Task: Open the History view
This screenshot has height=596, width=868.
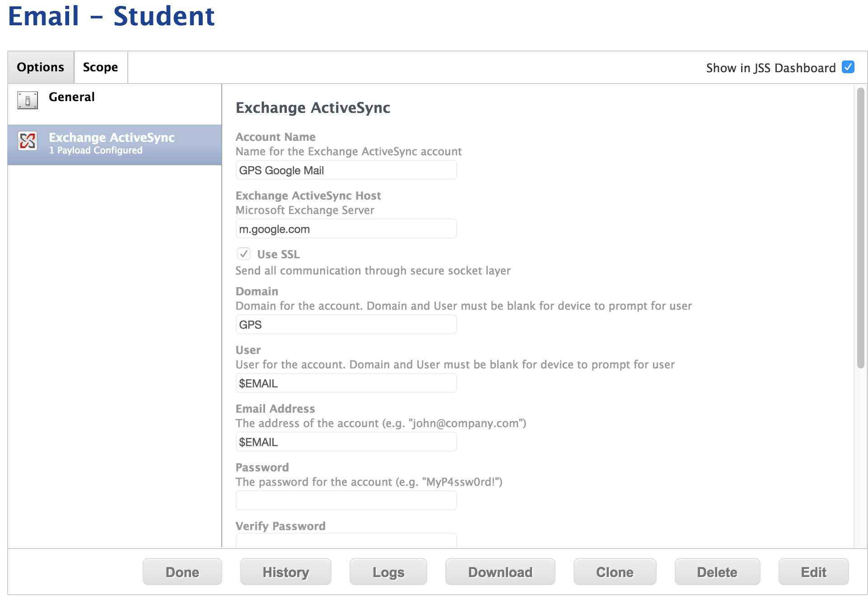Action: (286, 572)
